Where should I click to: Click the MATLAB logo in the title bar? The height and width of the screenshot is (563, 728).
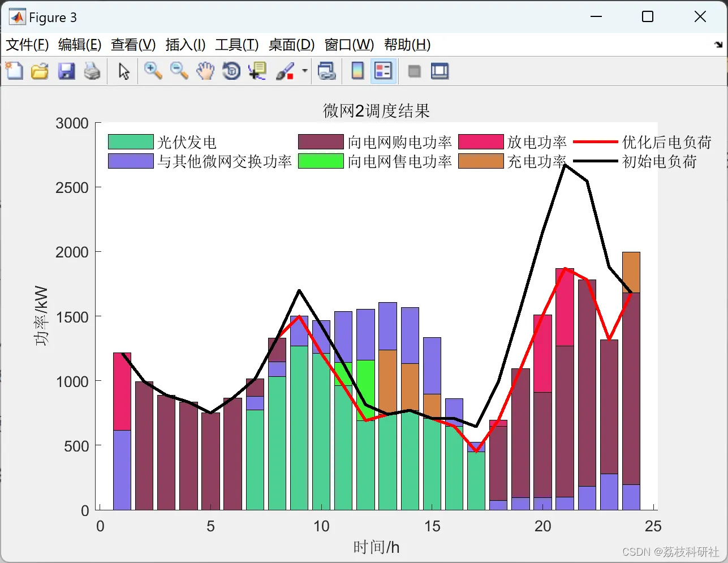tap(18, 17)
